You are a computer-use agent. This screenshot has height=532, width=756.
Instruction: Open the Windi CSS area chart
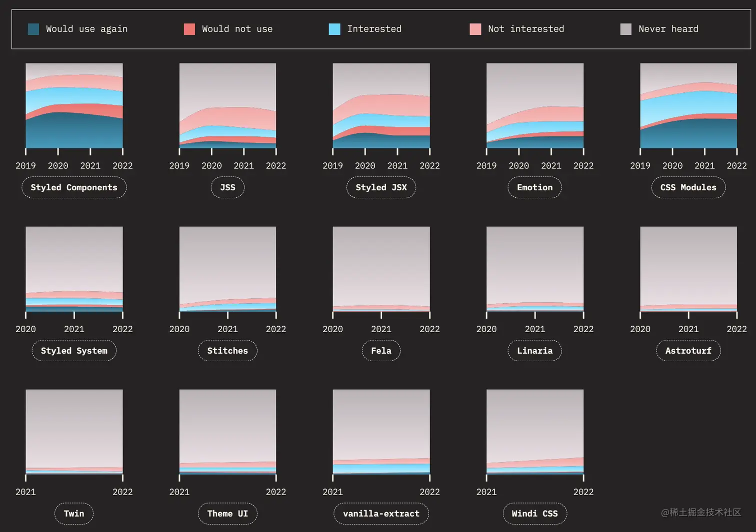tap(535, 432)
